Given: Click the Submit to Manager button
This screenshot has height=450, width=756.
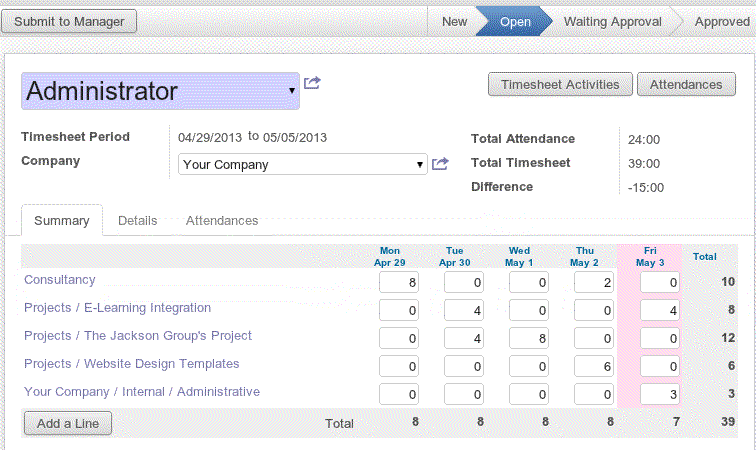Looking at the screenshot, I should (70, 21).
